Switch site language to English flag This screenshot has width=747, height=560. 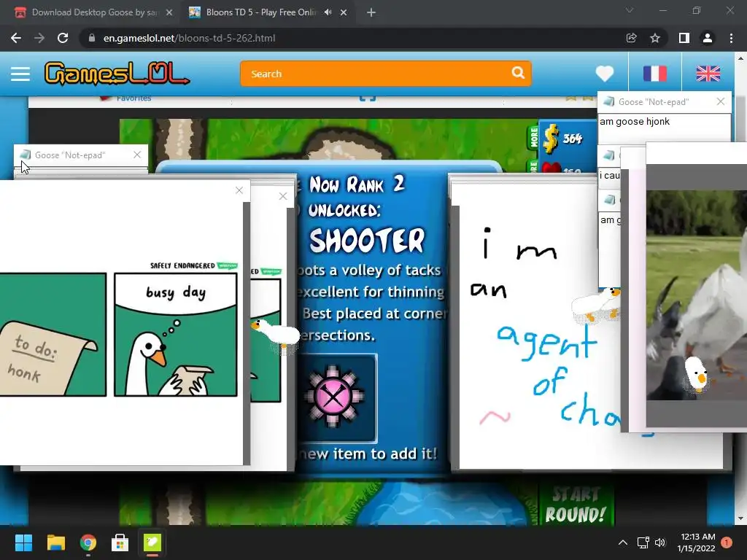[x=708, y=74]
